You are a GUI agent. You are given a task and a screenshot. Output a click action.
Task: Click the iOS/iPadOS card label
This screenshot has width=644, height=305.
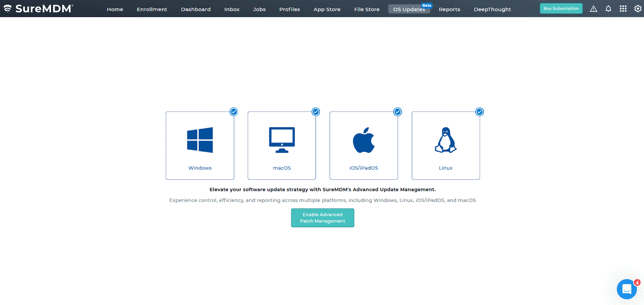(x=364, y=168)
